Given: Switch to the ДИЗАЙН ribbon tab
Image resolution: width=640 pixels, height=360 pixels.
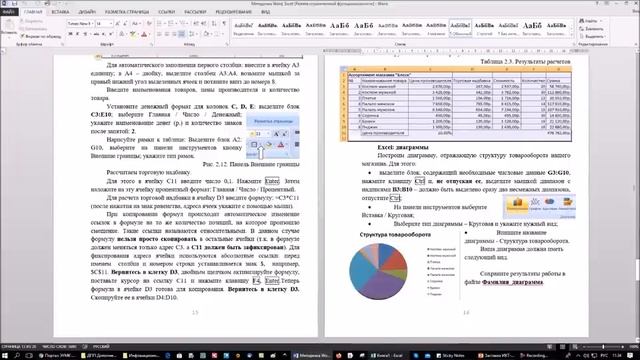Looking at the screenshot, I should 87,12.
